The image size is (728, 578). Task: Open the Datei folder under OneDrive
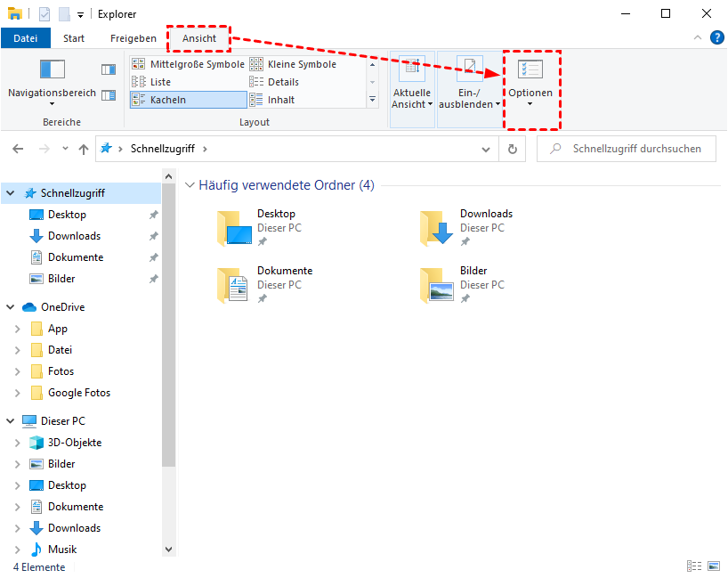pos(60,350)
